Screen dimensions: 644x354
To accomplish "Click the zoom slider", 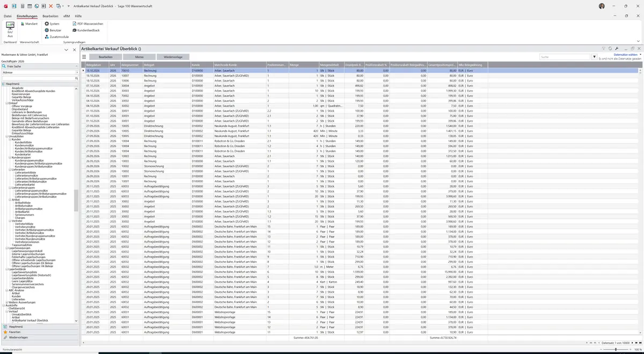I will pyautogui.click(x=614, y=349).
